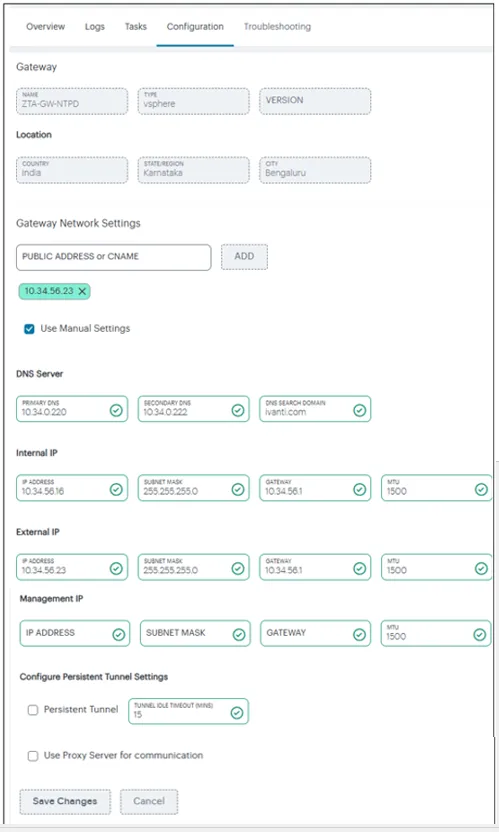Click the Internal IP gateway checkmark icon

tap(359, 489)
